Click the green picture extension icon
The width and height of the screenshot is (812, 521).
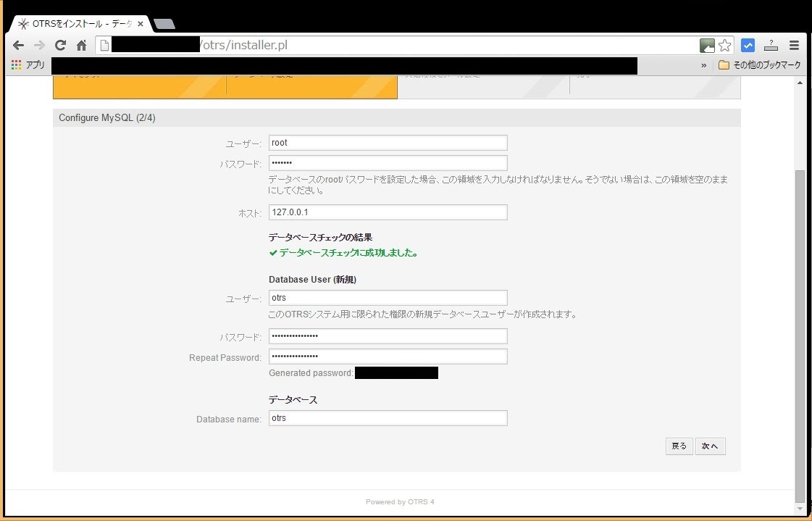[x=707, y=46]
